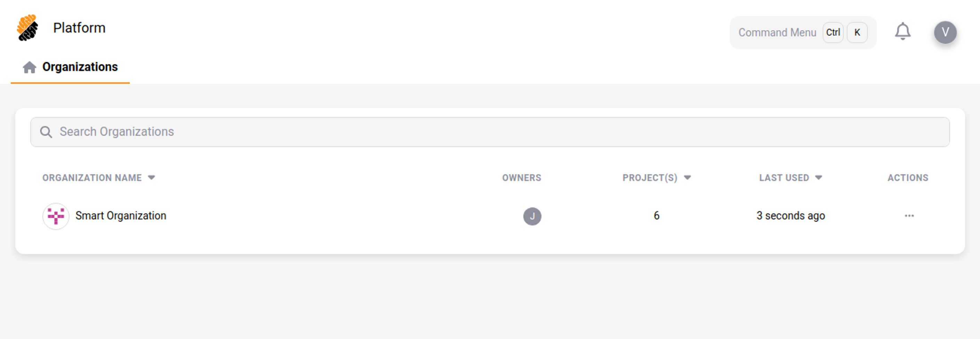
Task: Click the Platform fist logo icon
Action: tap(27, 28)
